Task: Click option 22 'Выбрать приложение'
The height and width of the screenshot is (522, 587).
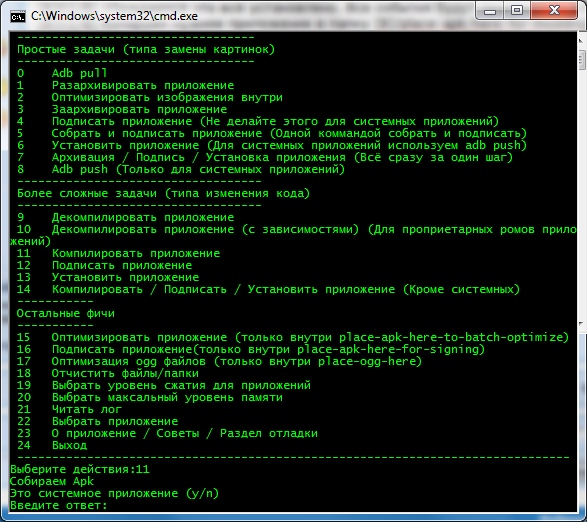Action: (x=97, y=421)
